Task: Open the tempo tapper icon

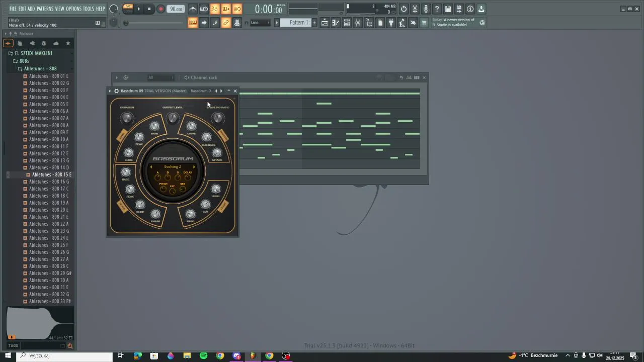Action: 402,23
